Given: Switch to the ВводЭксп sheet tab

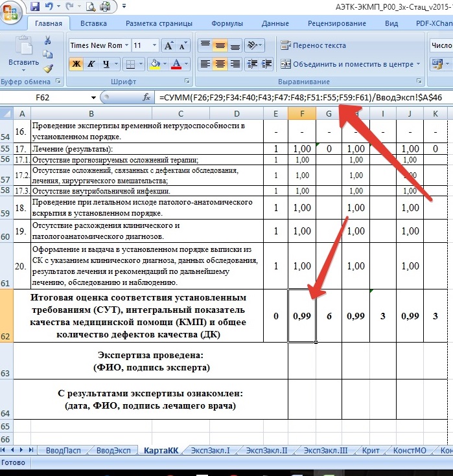Looking at the screenshot, I should click(x=113, y=451).
